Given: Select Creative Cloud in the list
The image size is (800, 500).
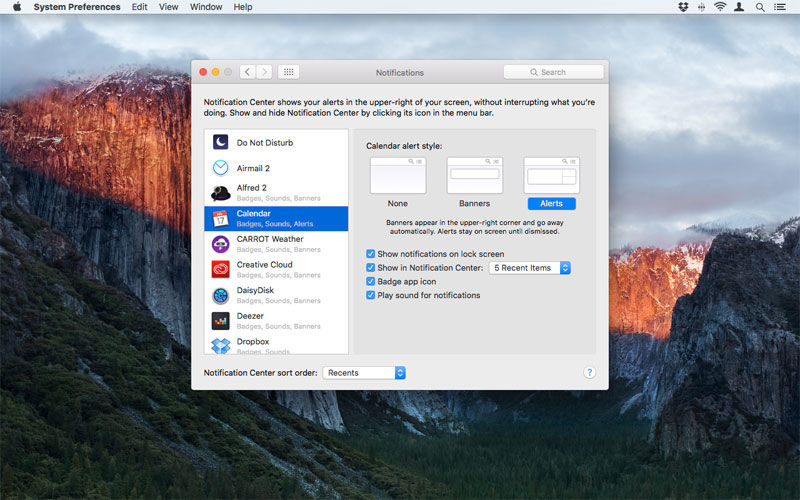Looking at the screenshot, I should point(276,270).
